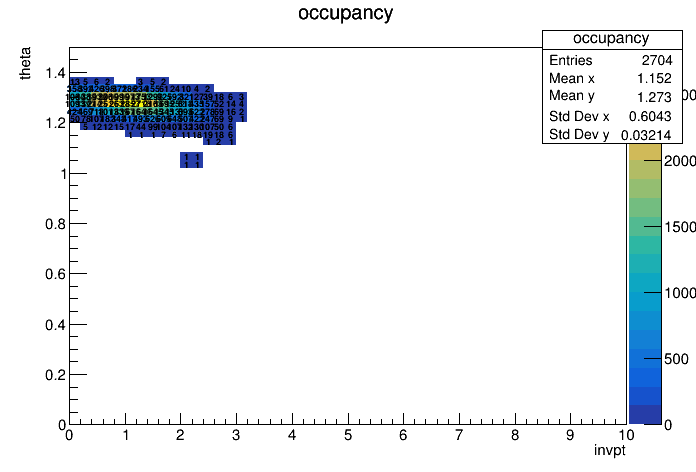Screen dimensions: 696x472
Task: Select the x-axis tick label "6"
Action: [403, 435]
